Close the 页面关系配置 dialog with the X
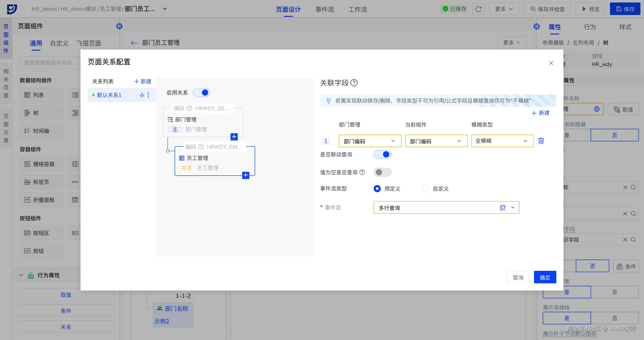 click(x=551, y=63)
